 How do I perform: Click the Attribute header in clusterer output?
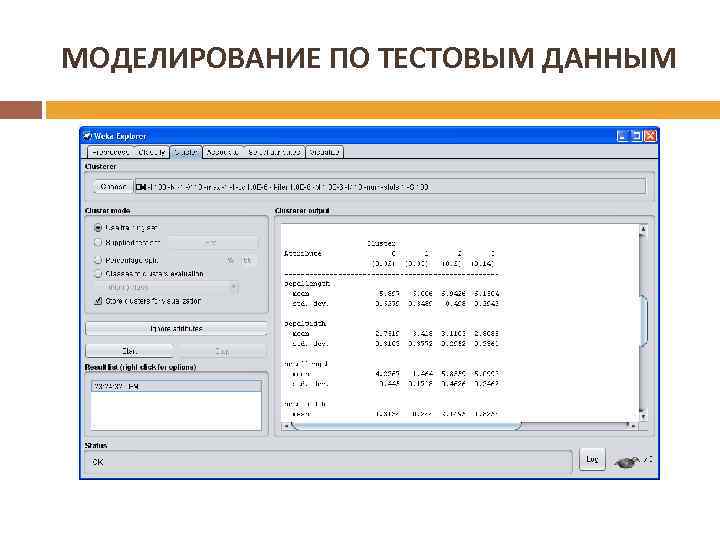[303, 253]
